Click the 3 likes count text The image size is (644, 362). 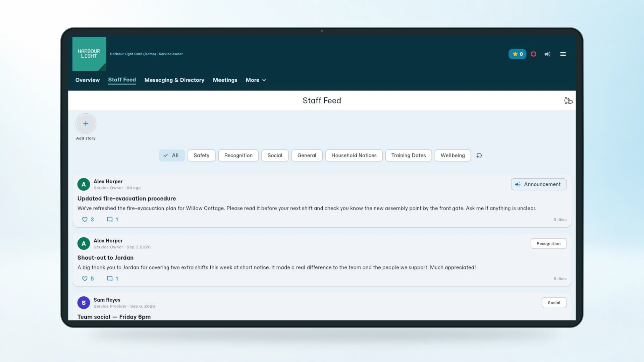[x=560, y=220]
